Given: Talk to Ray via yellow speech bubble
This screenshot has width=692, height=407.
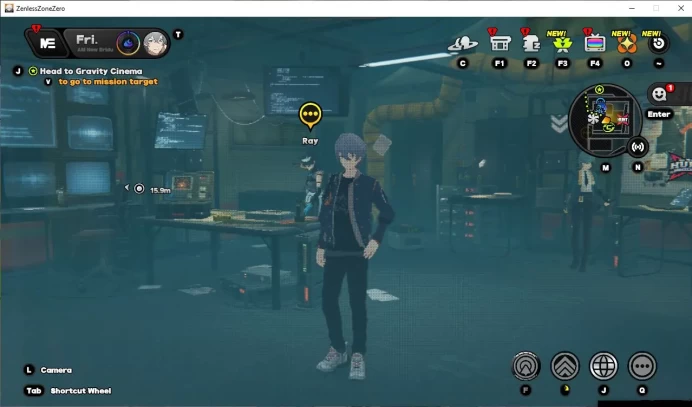Looking at the screenshot, I should point(310,115).
